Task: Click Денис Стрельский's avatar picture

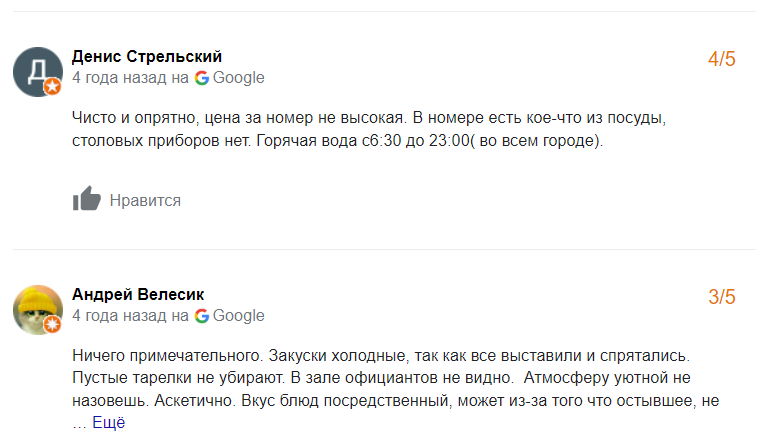Action: pyautogui.click(x=37, y=70)
